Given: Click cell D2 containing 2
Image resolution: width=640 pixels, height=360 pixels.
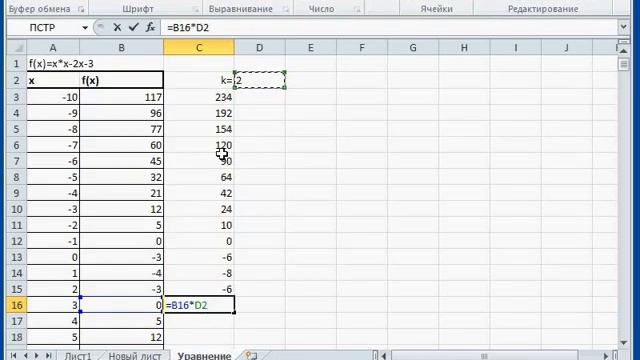Looking at the screenshot, I should coord(260,80).
